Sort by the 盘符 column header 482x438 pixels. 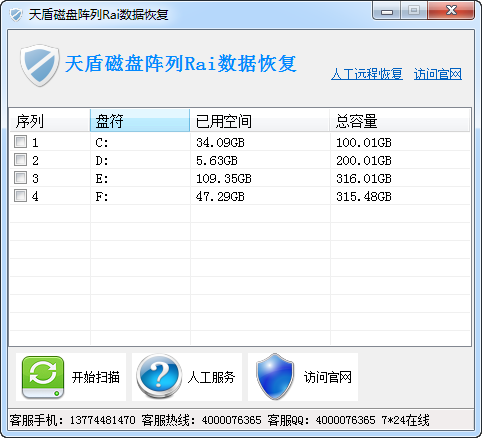tap(140, 121)
